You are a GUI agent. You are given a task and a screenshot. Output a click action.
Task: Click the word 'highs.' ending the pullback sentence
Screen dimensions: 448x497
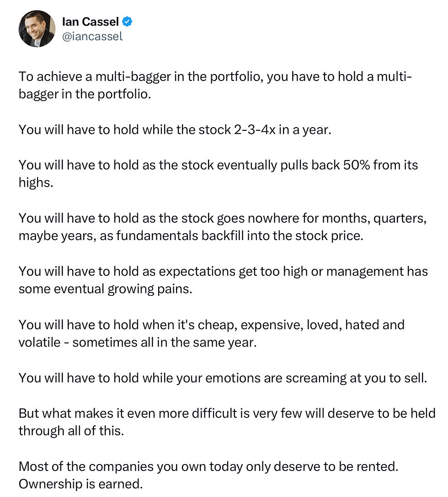pyautogui.click(x=36, y=183)
